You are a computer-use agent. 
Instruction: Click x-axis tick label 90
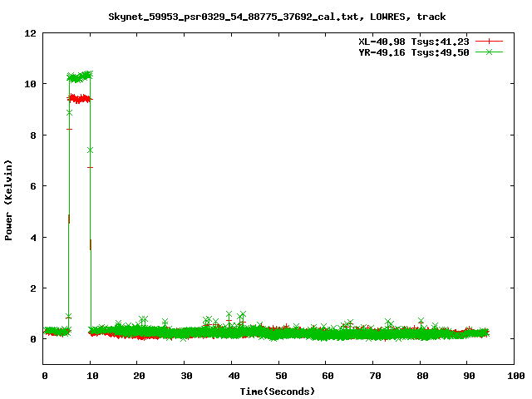pos(469,376)
